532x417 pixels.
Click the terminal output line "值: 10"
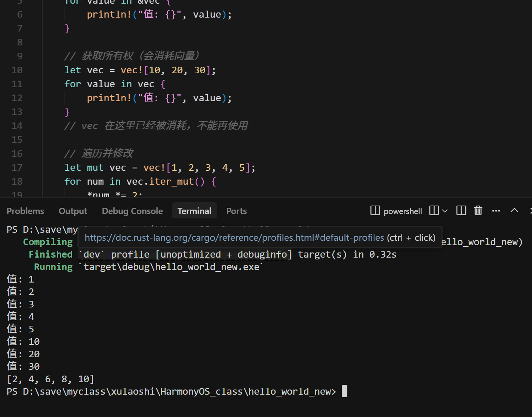(23, 342)
